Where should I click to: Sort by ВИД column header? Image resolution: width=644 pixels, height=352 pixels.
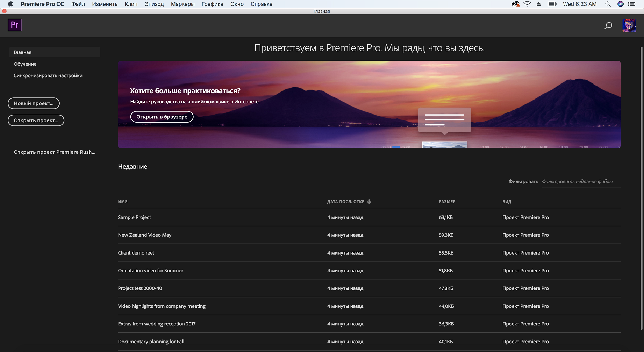coord(507,202)
